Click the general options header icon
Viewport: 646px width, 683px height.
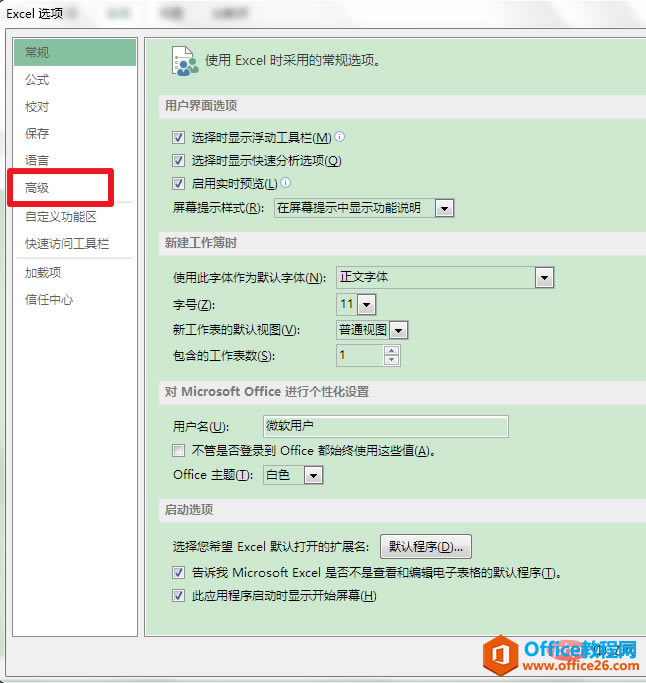click(x=185, y=61)
